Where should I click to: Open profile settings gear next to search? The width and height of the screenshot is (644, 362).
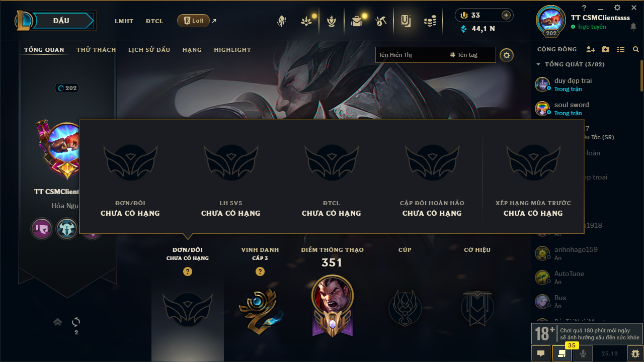point(507,55)
